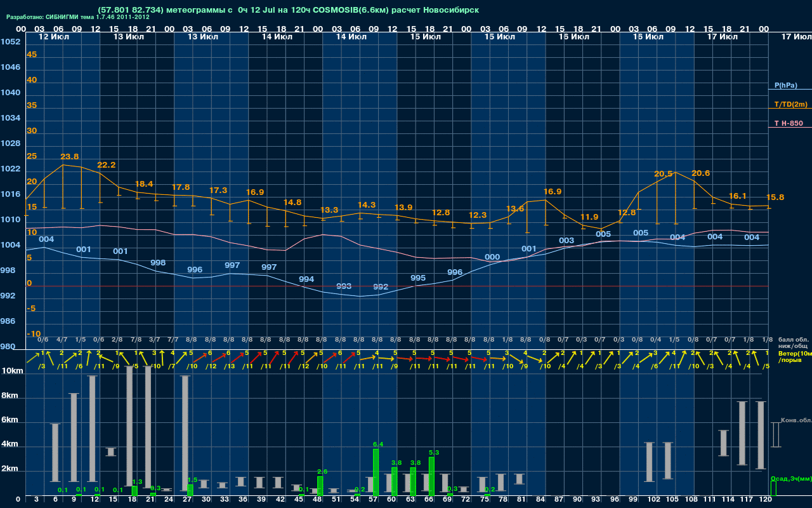
Task: Click the 16.1 temperature label
Action: [737, 196]
